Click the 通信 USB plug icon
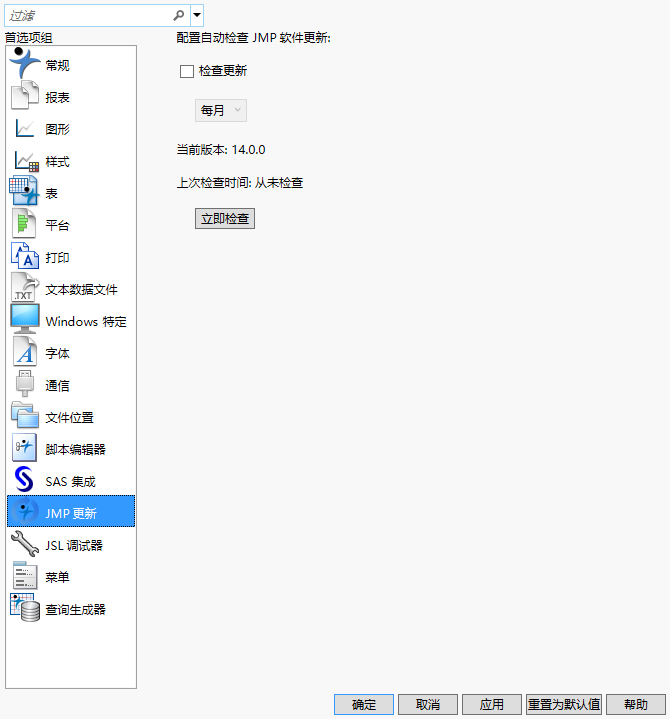 pos(25,383)
